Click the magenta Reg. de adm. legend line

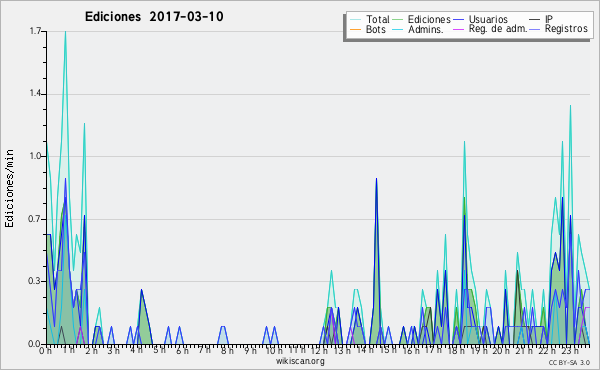[x=458, y=29]
